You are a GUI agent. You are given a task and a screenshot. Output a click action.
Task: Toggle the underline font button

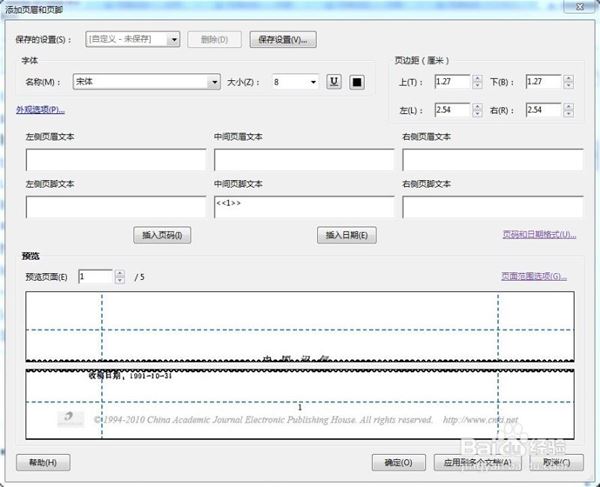(x=335, y=81)
